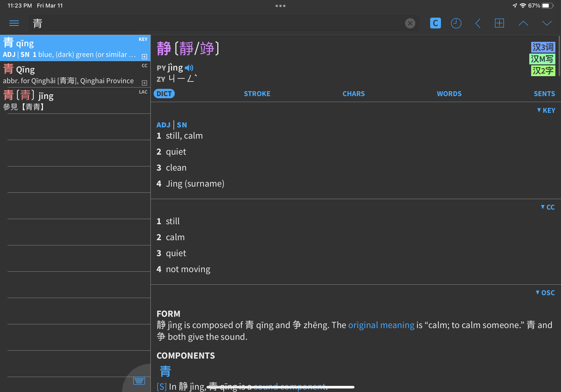
Task: Tap the 11:23 PM status bar clock
Action: coord(19,6)
